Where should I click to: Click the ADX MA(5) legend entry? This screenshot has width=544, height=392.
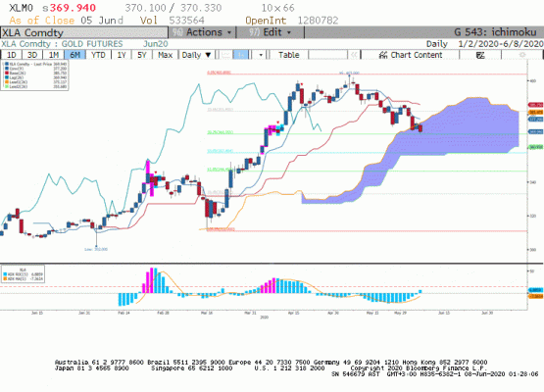pyautogui.click(x=24, y=278)
